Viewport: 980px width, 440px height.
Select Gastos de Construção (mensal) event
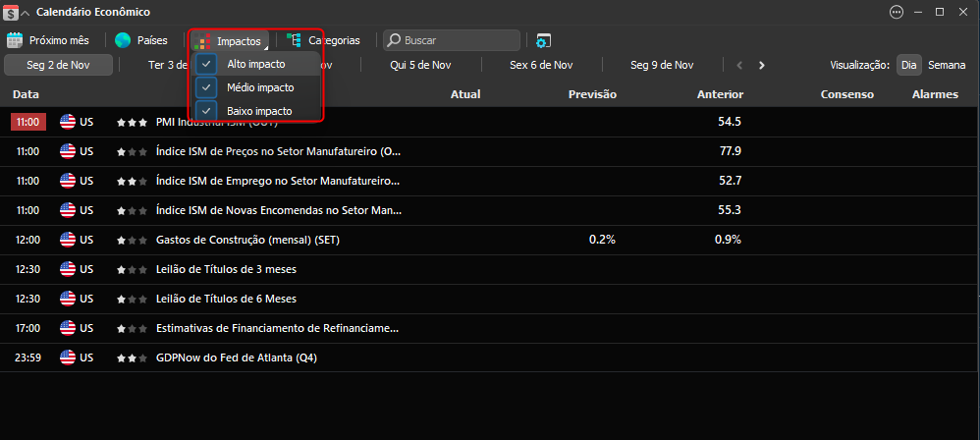point(247,240)
